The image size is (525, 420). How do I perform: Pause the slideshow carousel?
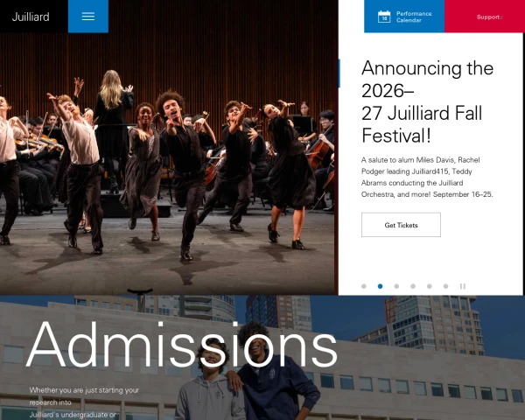point(462,286)
